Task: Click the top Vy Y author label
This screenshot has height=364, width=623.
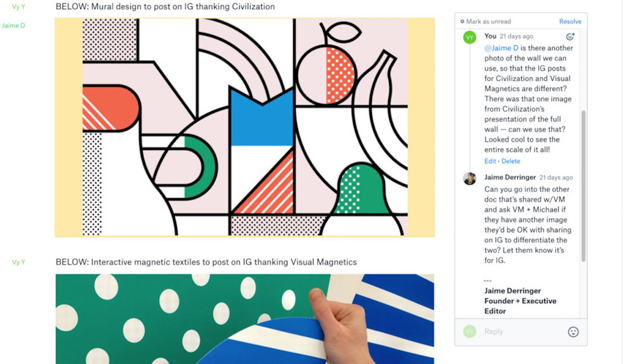Action: (x=19, y=7)
